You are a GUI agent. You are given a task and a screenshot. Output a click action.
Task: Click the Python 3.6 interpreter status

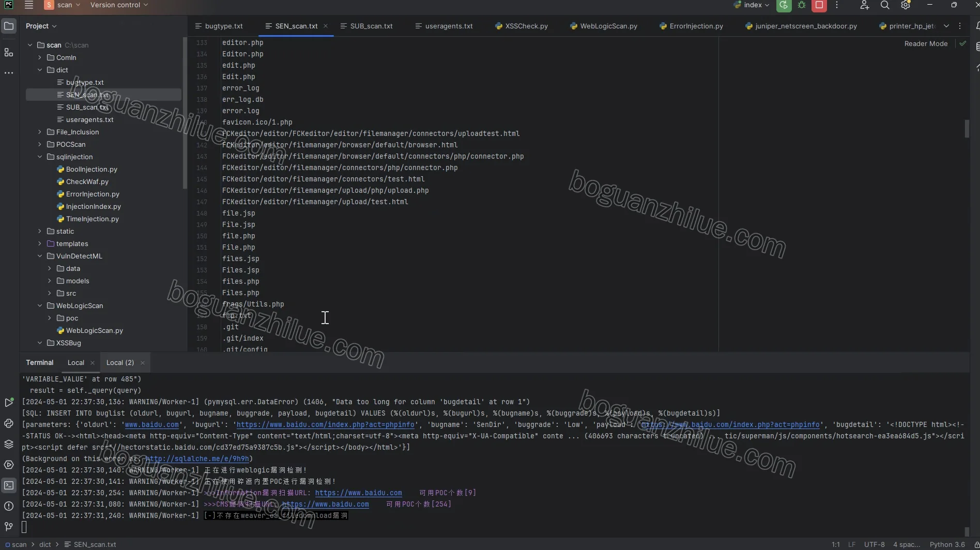coord(947,544)
